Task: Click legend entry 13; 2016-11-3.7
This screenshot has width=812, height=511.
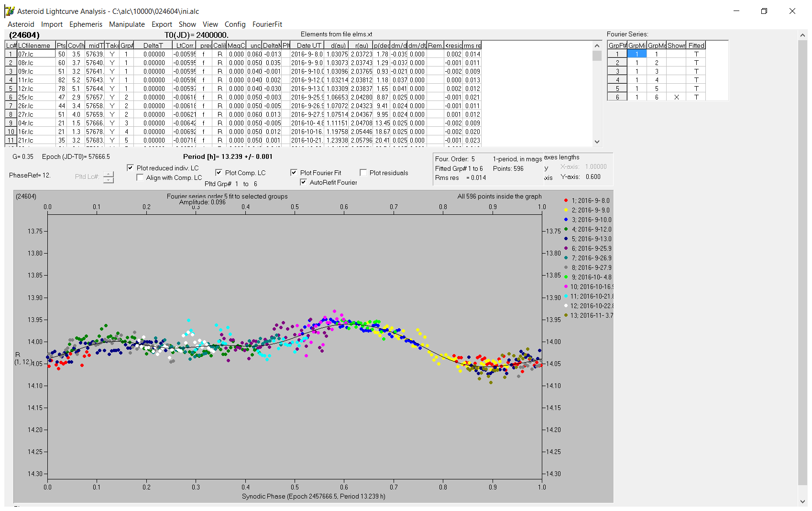Action: pos(592,315)
